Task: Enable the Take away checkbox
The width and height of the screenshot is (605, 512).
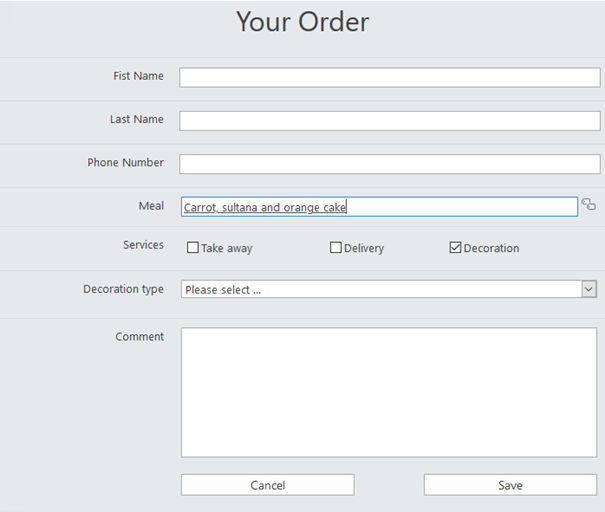Action: point(193,247)
